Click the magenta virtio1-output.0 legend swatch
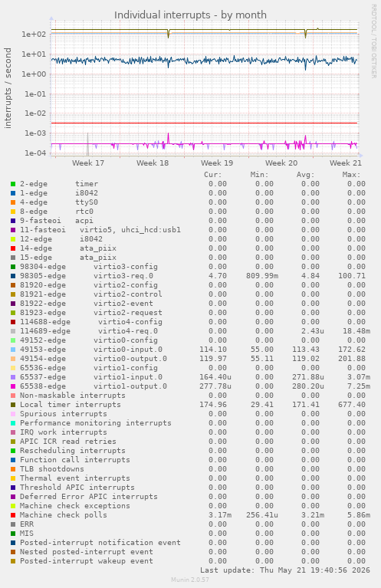Viewport: 381px width, 588px height. click(13, 386)
